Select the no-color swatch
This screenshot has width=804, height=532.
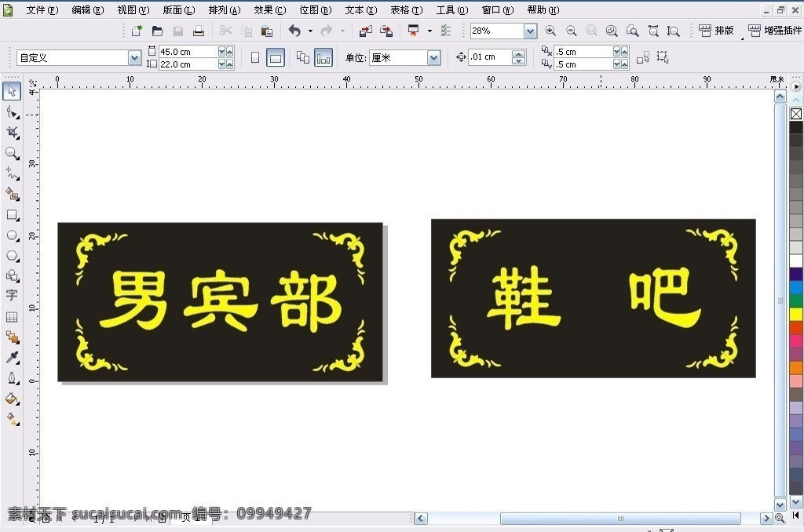click(796, 114)
